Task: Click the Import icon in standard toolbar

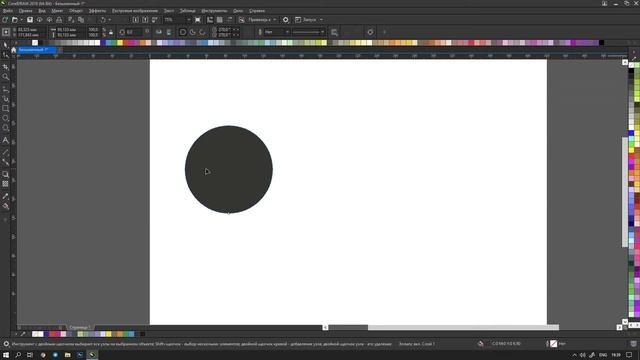Action: (x=136, y=20)
